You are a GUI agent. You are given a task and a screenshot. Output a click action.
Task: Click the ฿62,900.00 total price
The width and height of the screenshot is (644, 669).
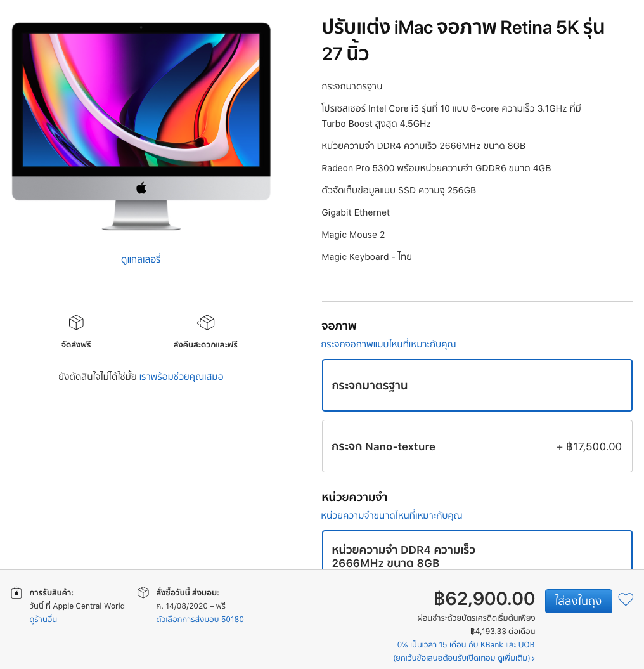pos(484,599)
